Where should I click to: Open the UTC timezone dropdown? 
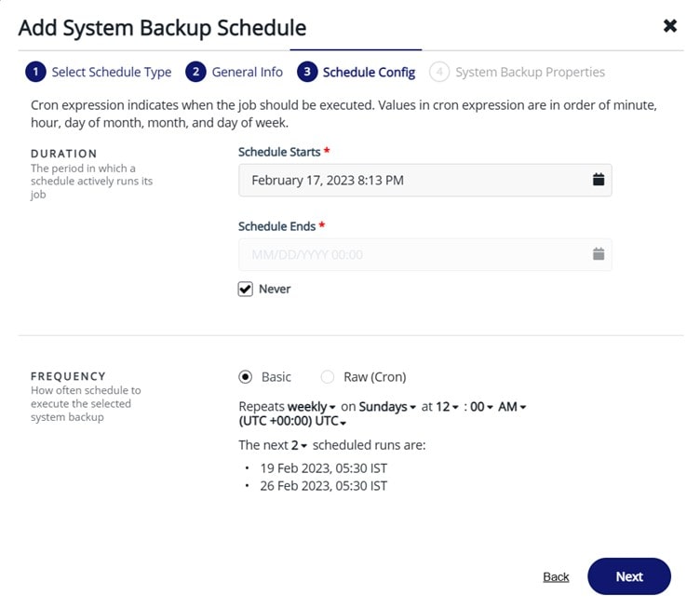(x=292, y=422)
